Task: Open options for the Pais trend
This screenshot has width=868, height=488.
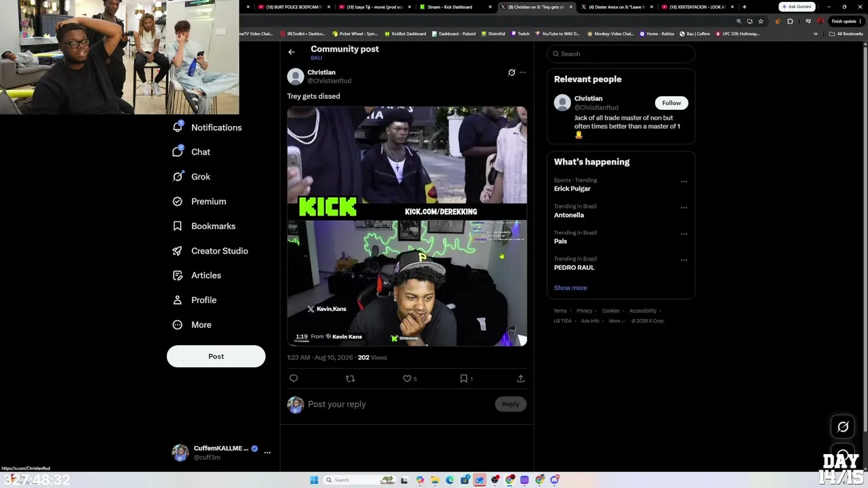Action: [684, 234]
